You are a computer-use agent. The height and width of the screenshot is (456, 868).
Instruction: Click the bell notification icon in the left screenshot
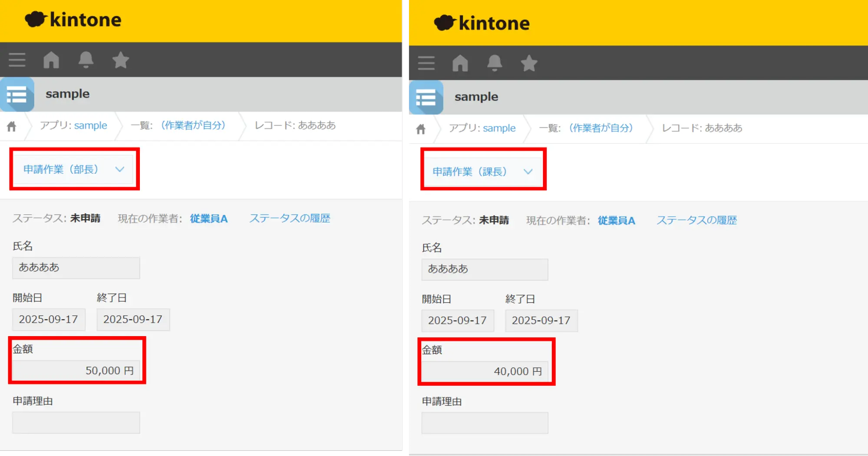click(x=86, y=60)
